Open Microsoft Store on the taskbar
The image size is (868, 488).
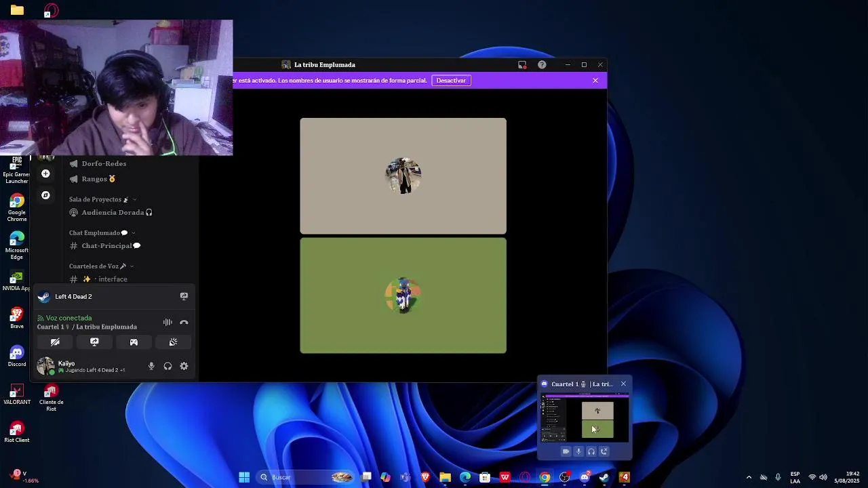(485, 477)
